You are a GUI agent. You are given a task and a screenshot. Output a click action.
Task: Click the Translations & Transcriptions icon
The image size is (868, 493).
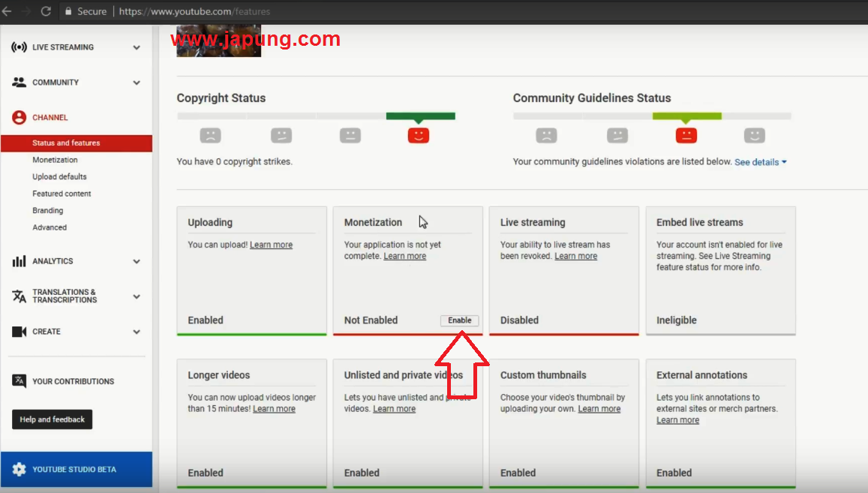[x=19, y=296]
